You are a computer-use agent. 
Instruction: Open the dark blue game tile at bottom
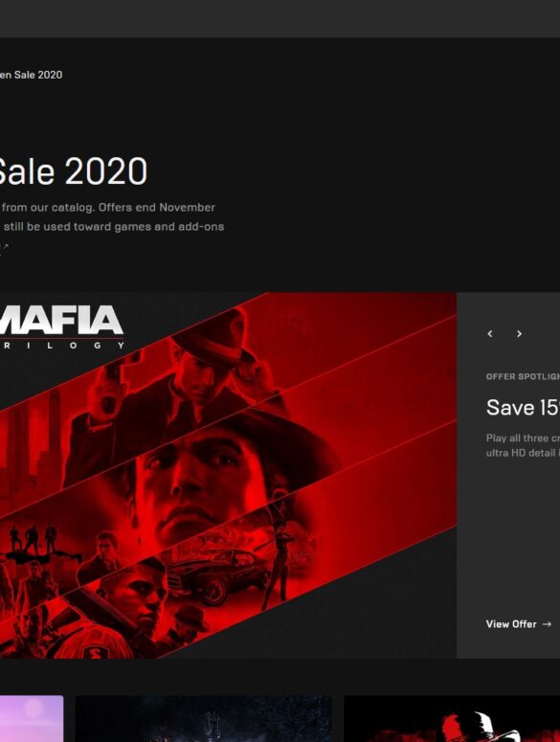coord(203,718)
